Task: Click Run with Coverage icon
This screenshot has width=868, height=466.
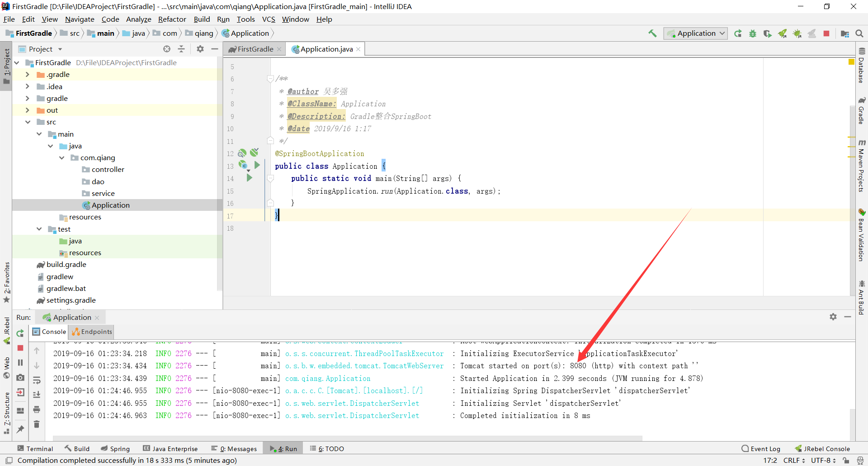Action: pyautogui.click(x=767, y=33)
